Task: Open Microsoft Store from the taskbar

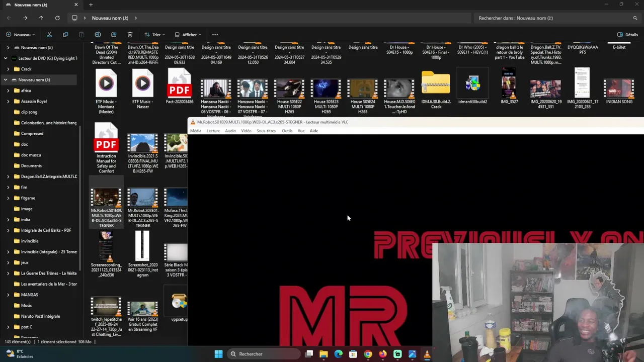Action: point(353,354)
